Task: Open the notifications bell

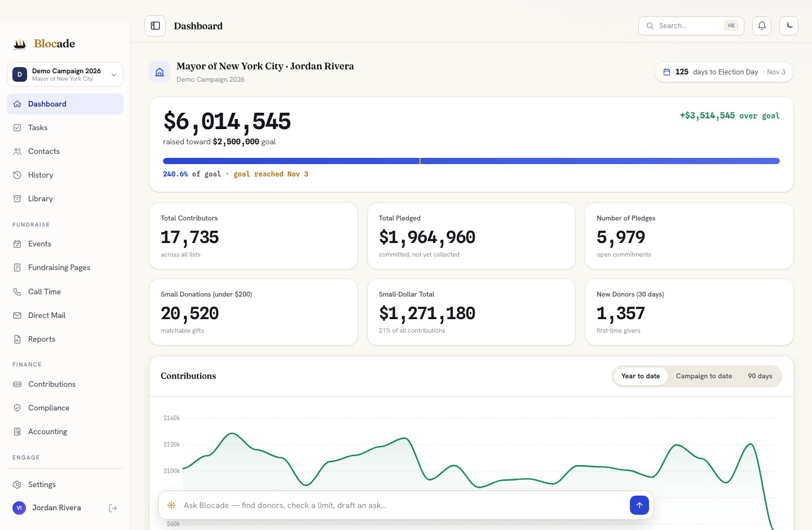Action: pos(762,26)
